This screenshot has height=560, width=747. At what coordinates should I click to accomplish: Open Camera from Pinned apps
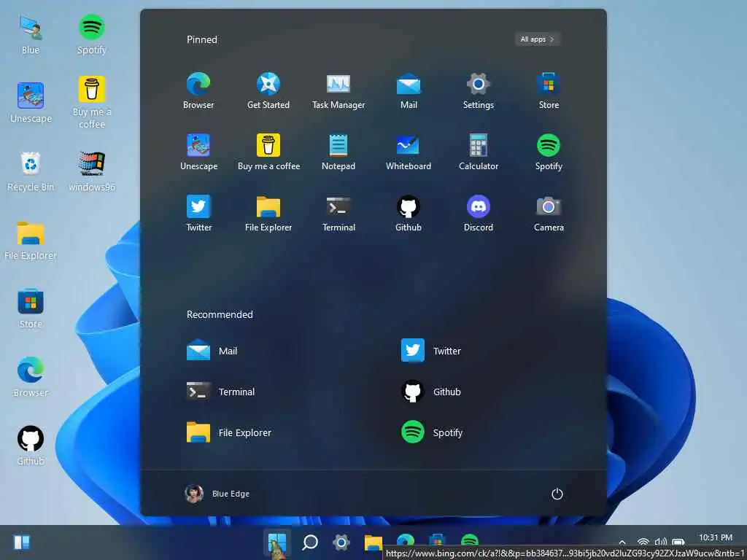click(549, 214)
